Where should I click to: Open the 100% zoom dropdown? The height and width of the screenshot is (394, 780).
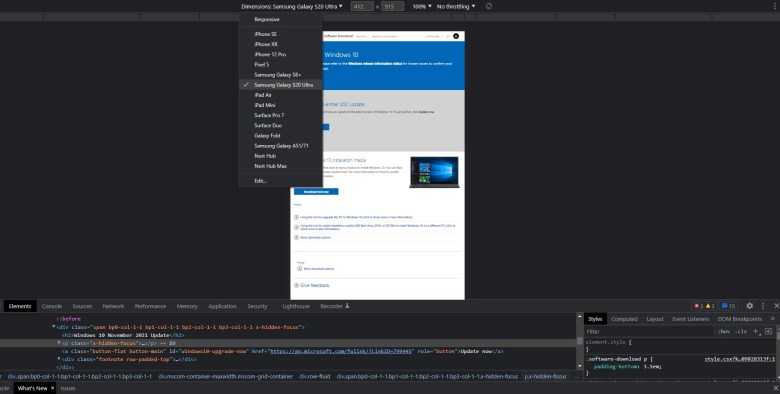(x=421, y=6)
